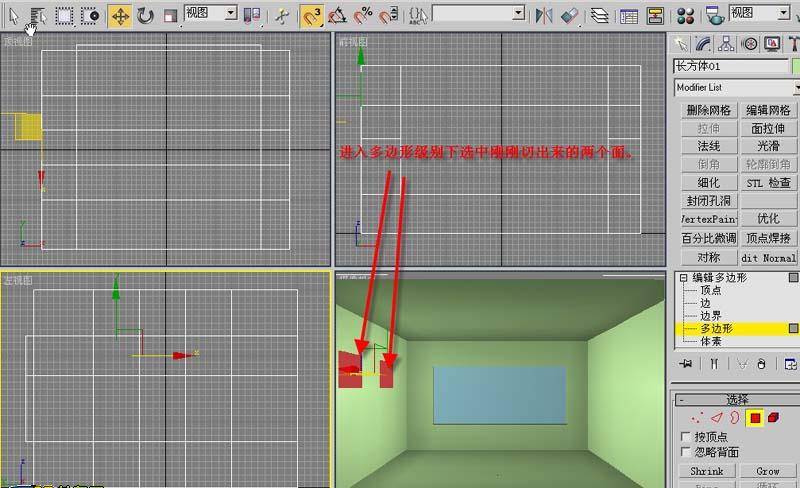Select the 体素 sub-object level

click(x=711, y=341)
